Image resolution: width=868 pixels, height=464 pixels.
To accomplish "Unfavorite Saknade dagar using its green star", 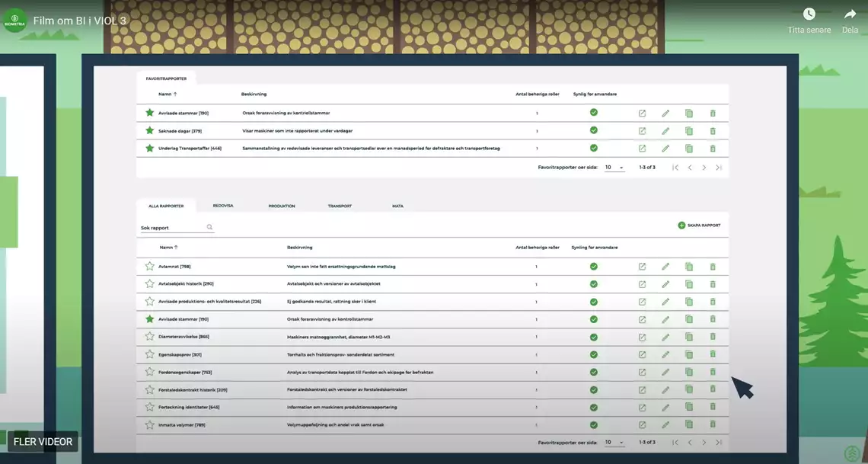I will point(149,131).
